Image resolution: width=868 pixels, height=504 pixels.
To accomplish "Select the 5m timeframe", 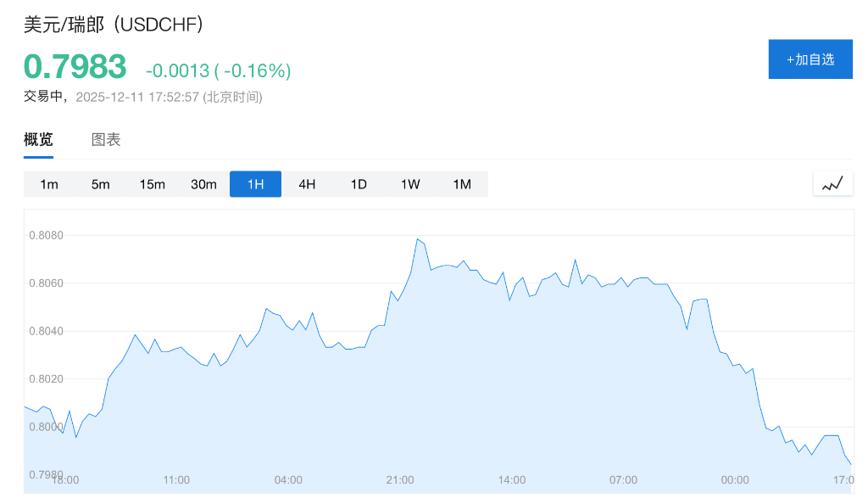I will pos(100,184).
